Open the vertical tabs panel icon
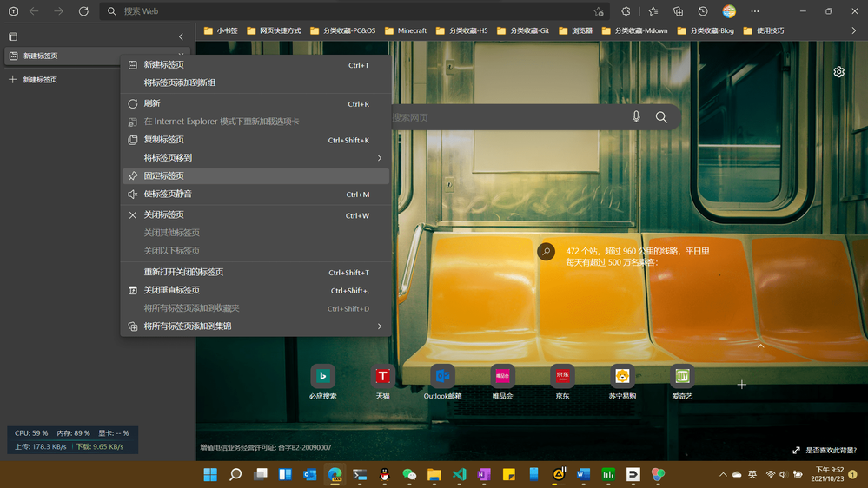The width and height of the screenshot is (868, 488). (x=13, y=36)
